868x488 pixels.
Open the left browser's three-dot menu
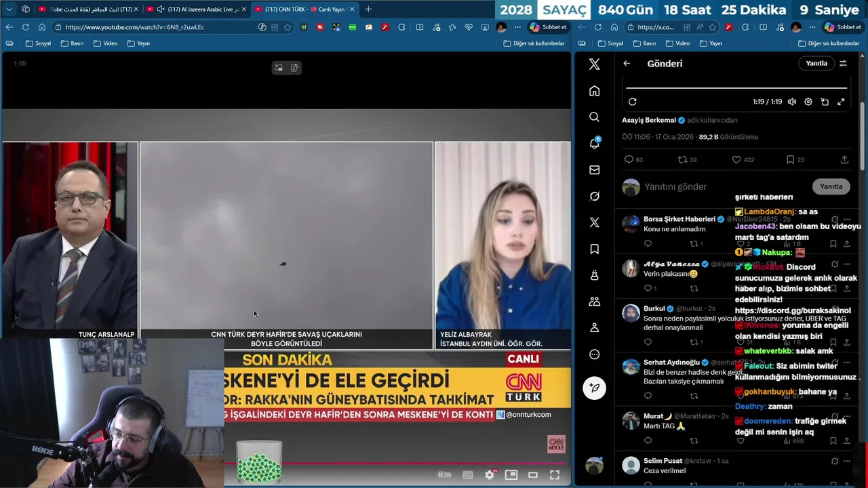(x=517, y=27)
